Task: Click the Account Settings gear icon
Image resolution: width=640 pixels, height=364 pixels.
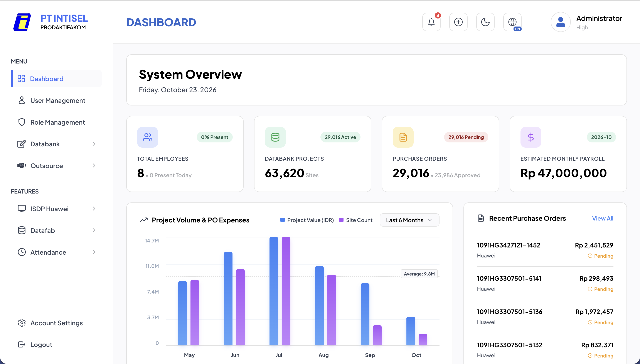Action: (22, 323)
